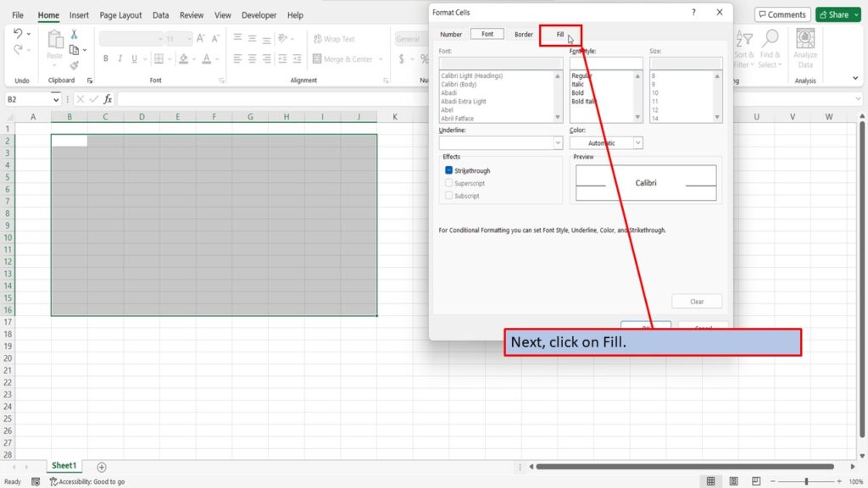Enable the Superscript checkbox
The width and height of the screenshot is (868, 488).
[449, 183]
